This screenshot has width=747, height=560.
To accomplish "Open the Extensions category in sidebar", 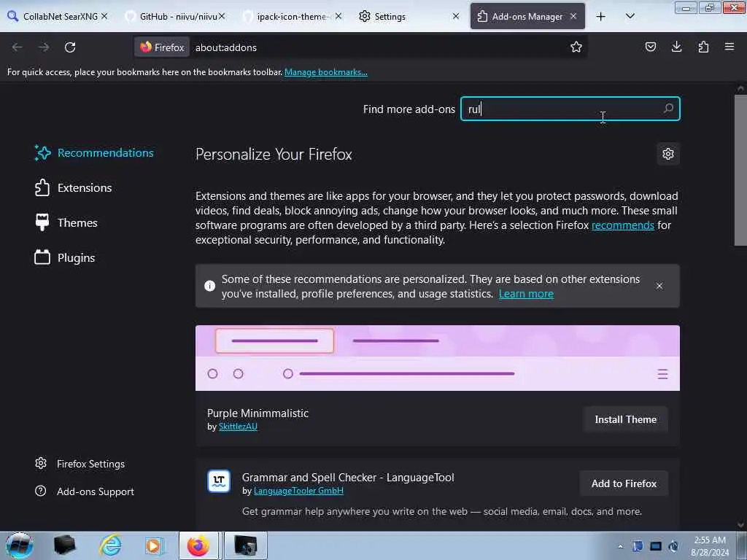I will click(x=74, y=187).
